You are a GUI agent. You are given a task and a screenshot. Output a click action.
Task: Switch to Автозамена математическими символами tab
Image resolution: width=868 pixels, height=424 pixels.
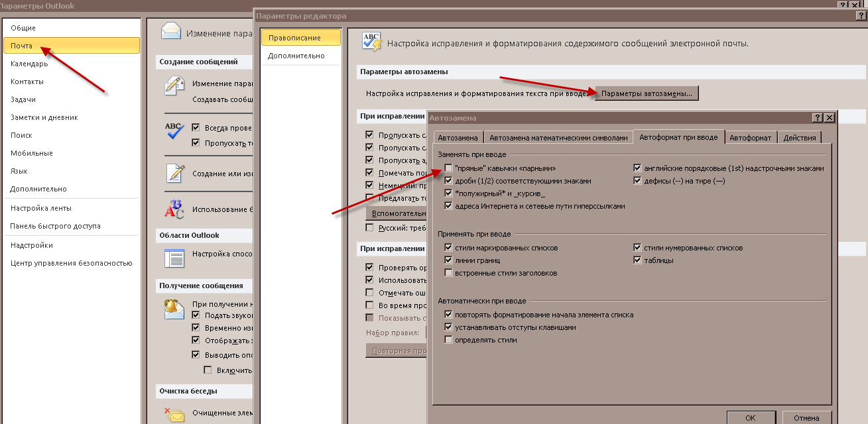click(558, 138)
